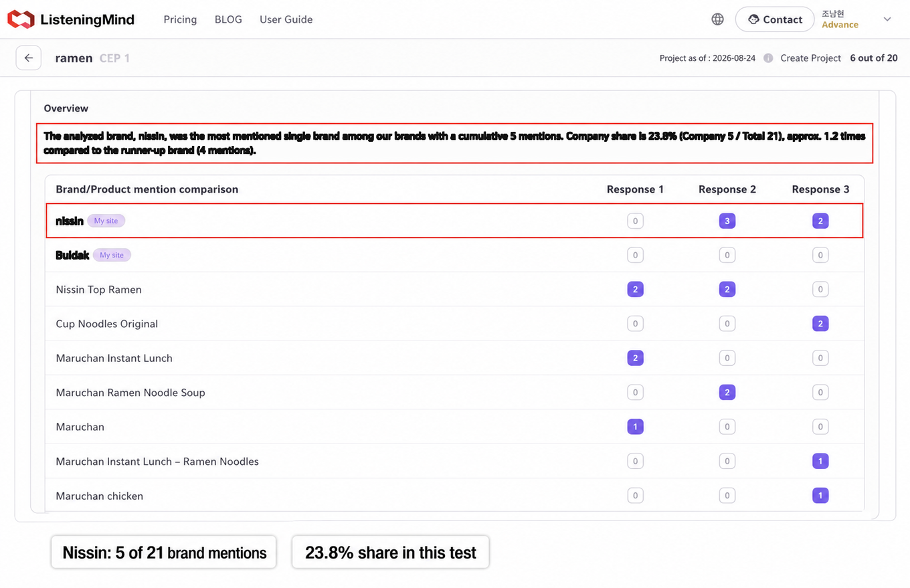Click Maruchan chicken Response 3 badge

pyautogui.click(x=820, y=496)
